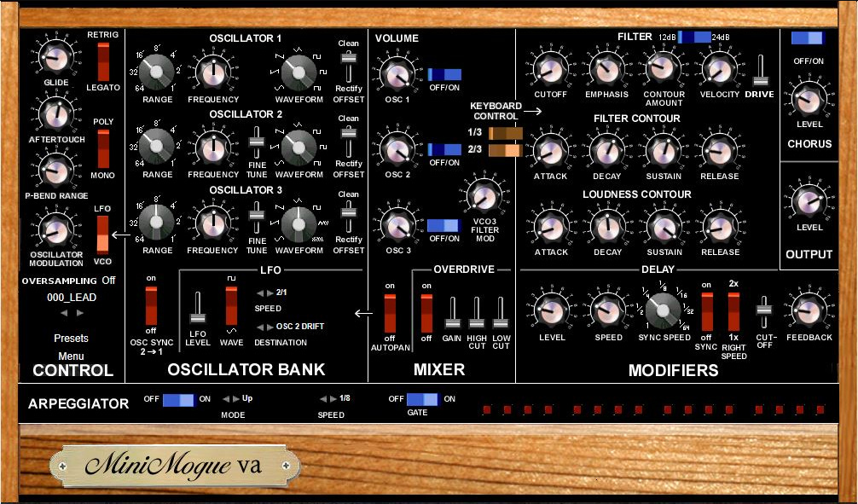Toggle the Delay Sync on/off switch
858x504 pixels.
point(707,312)
